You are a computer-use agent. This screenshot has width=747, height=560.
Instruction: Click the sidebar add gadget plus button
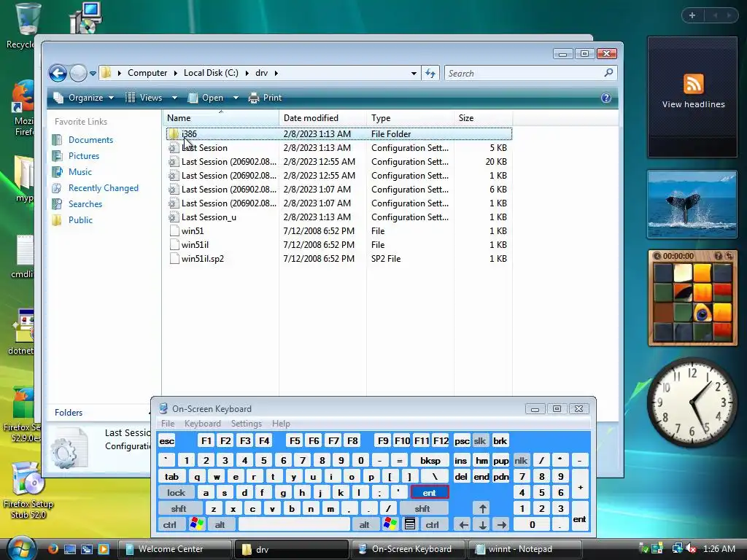click(x=692, y=15)
